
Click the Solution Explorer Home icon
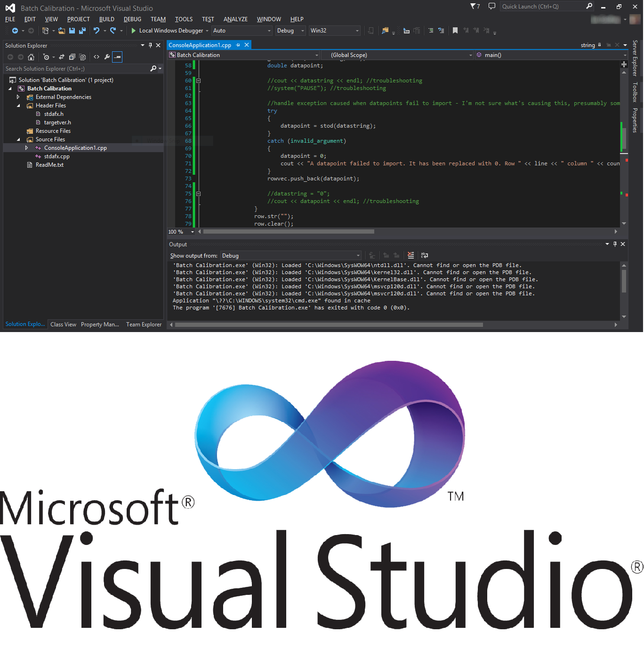coord(31,57)
